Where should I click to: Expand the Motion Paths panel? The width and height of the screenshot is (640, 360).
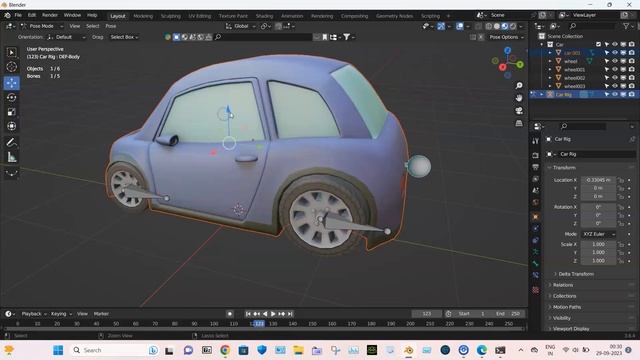tap(567, 307)
